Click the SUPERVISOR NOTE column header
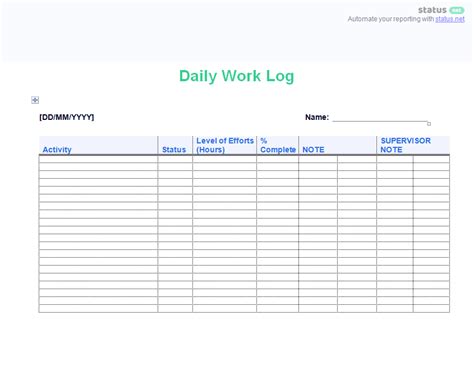This screenshot has width=474, height=367. (406, 145)
